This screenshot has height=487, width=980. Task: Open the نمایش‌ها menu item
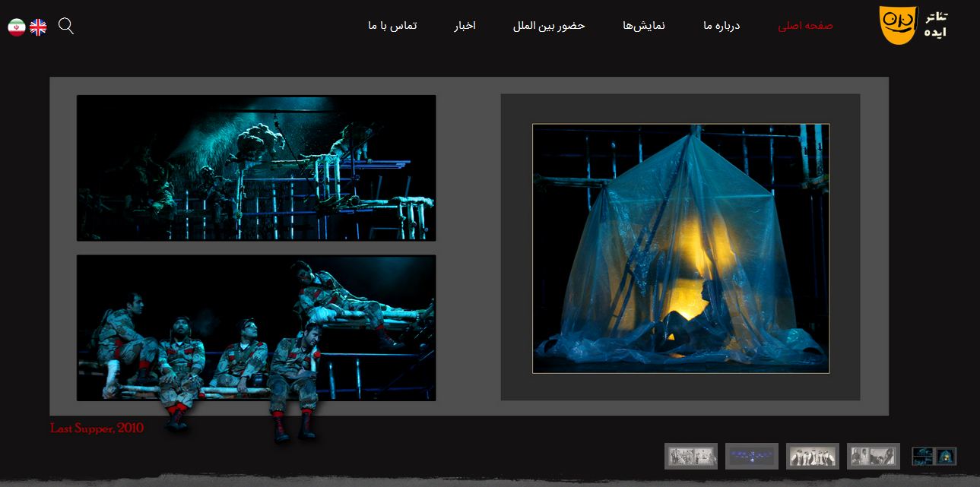tap(644, 26)
